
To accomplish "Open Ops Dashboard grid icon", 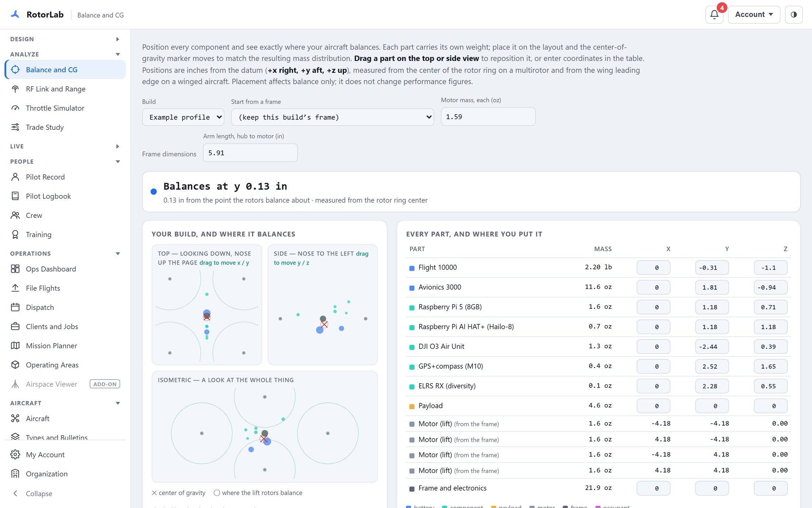I will point(15,269).
